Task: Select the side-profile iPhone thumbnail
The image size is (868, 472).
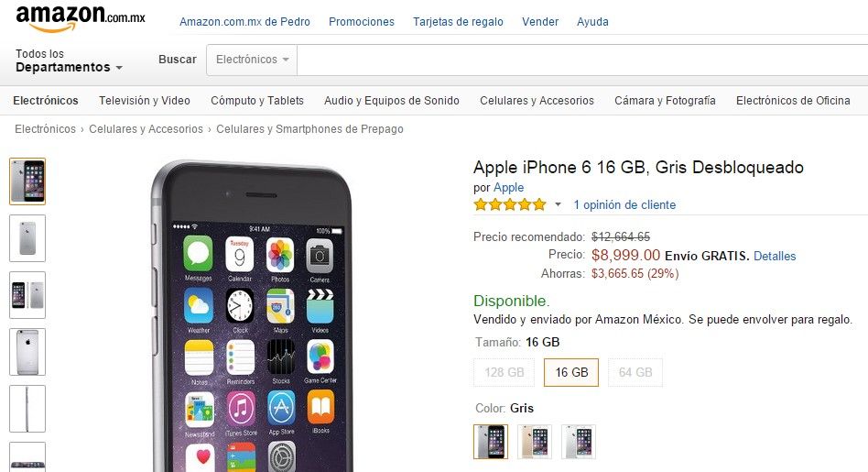Action: pos(27,409)
